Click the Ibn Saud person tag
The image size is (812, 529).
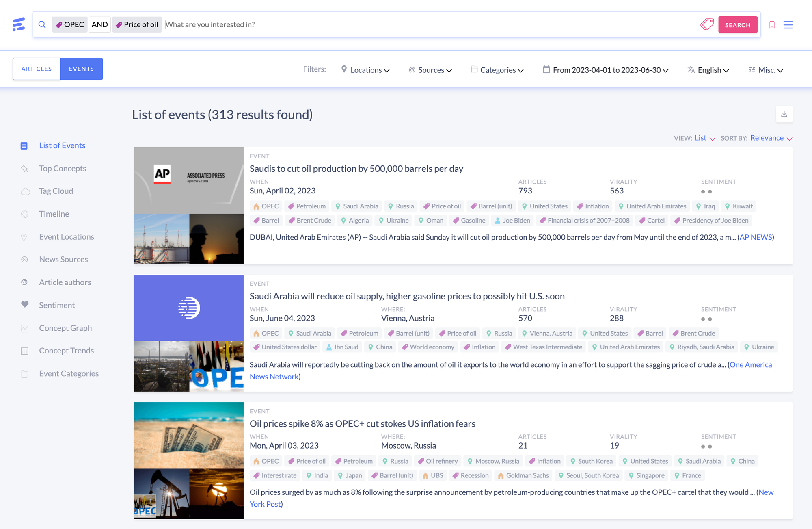pyautogui.click(x=342, y=347)
